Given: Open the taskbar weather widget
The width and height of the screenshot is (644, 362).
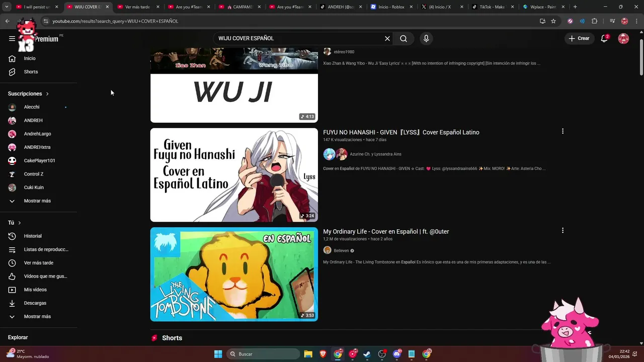Looking at the screenshot, I should (x=28, y=354).
